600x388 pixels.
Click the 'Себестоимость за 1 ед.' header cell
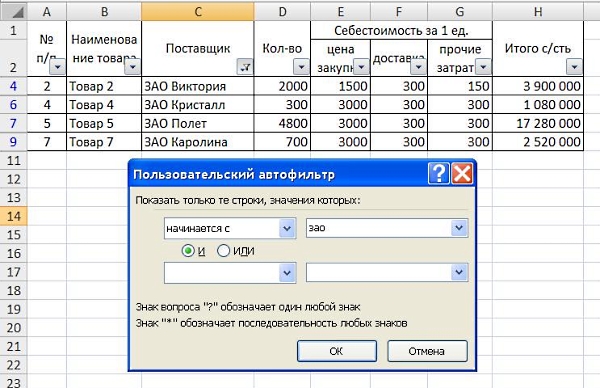point(401,30)
